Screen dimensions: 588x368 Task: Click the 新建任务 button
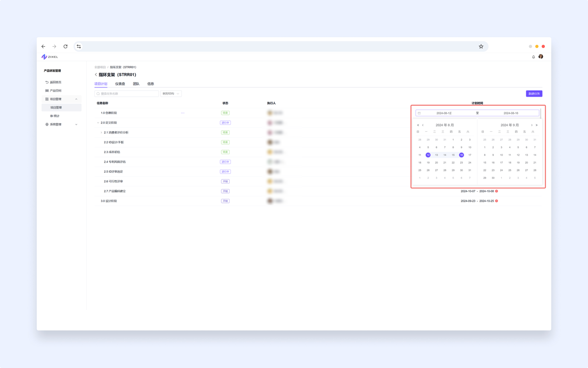534,94
